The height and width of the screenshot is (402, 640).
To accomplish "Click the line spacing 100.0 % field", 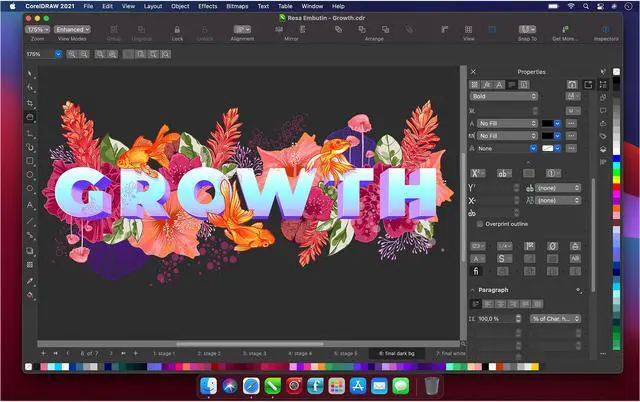I will (496, 319).
